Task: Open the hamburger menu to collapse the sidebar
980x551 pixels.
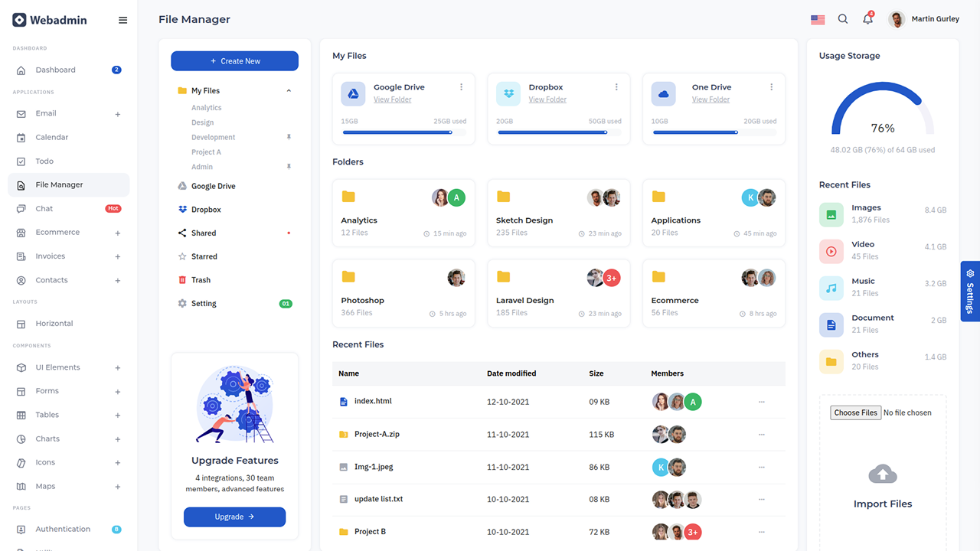Action: click(122, 20)
